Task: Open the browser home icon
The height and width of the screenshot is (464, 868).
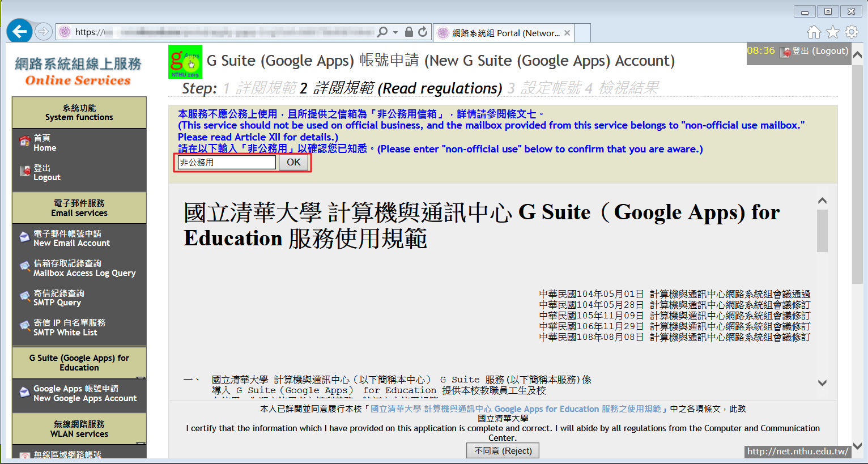Action: [814, 32]
